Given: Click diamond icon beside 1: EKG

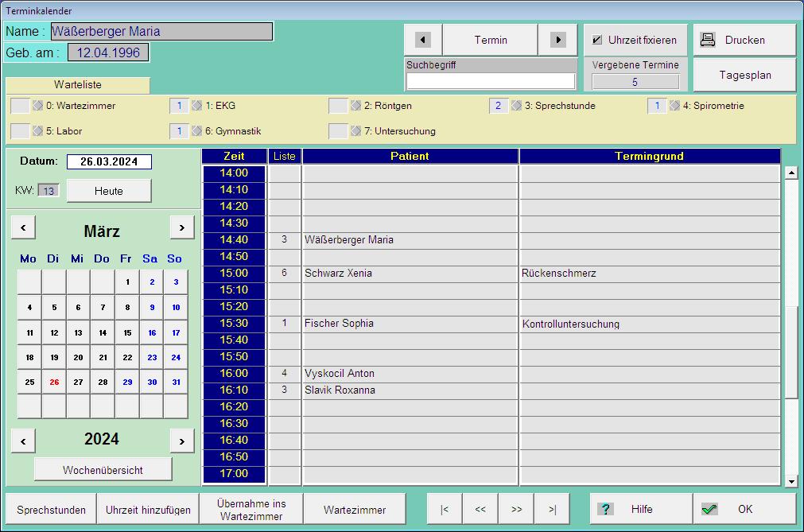Looking at the screenshot, I should (197, 106).
